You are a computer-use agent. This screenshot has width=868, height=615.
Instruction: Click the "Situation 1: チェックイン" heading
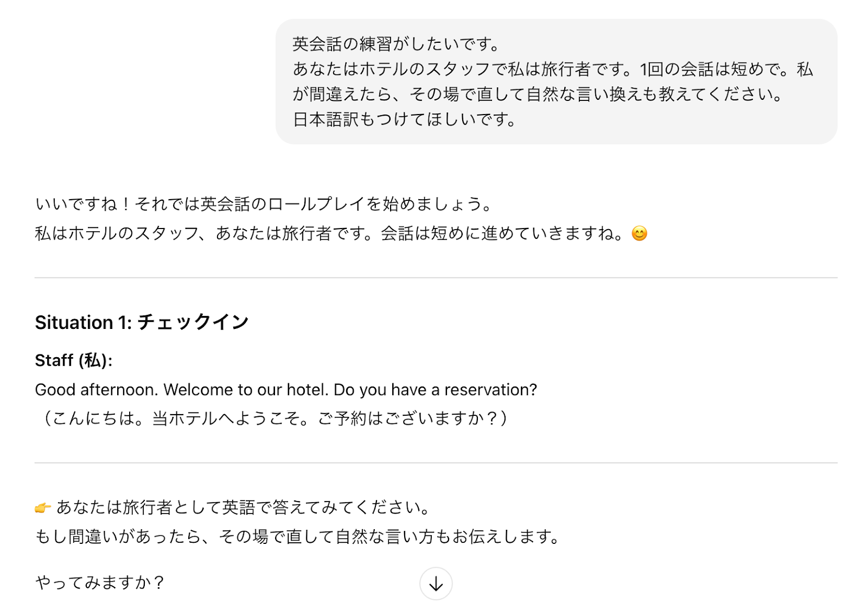(x=142, y=322)
